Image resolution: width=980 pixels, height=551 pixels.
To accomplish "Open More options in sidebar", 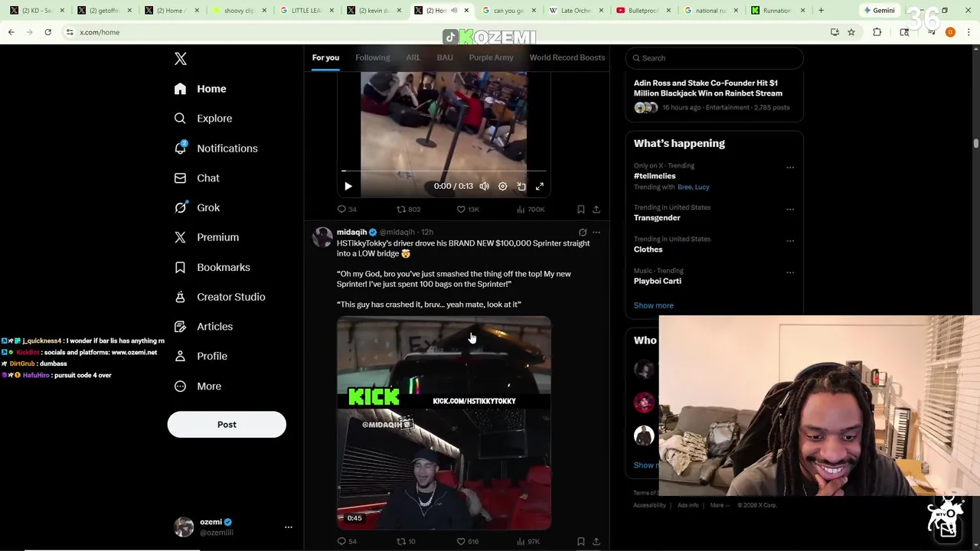I will (x=198, y=386).
